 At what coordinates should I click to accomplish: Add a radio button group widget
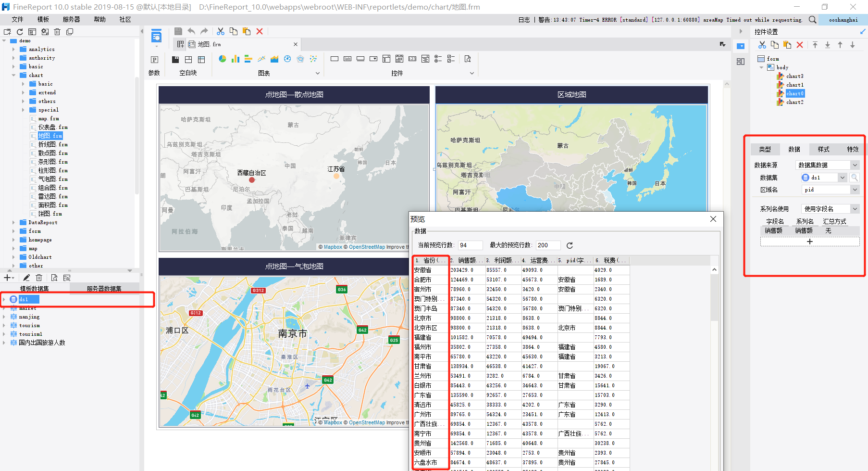438,59
